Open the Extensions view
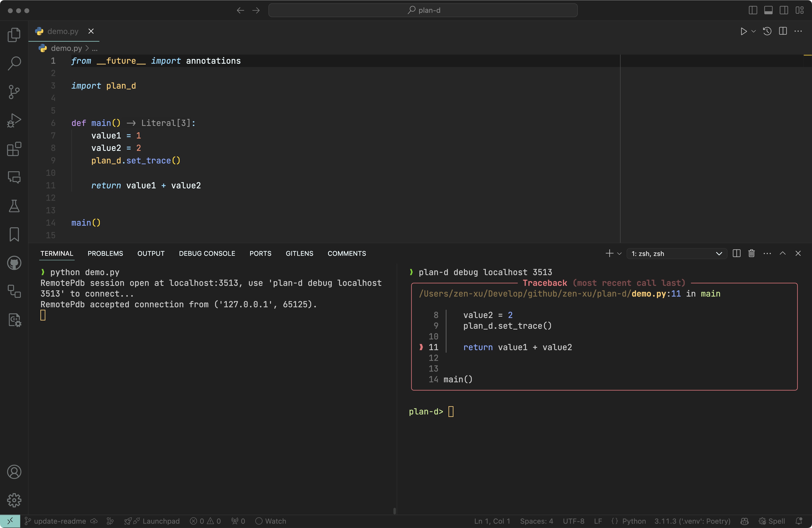812x528 pixels. coord(14,149)
